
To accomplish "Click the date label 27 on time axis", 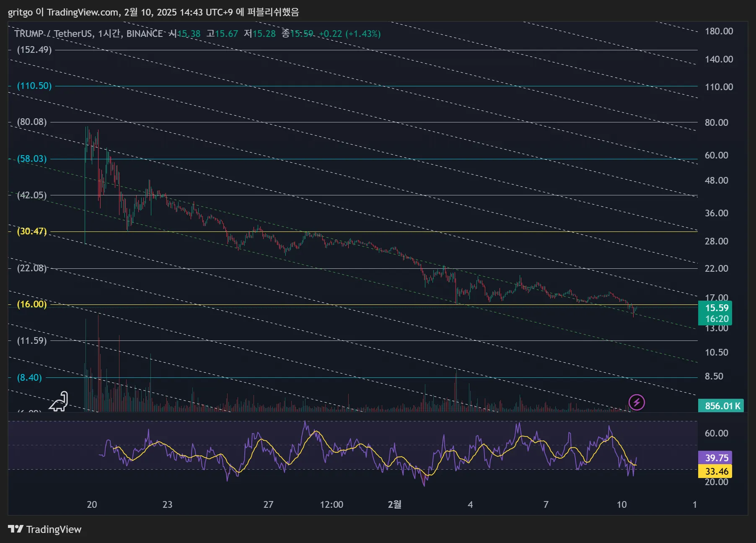I will (268, 504).
